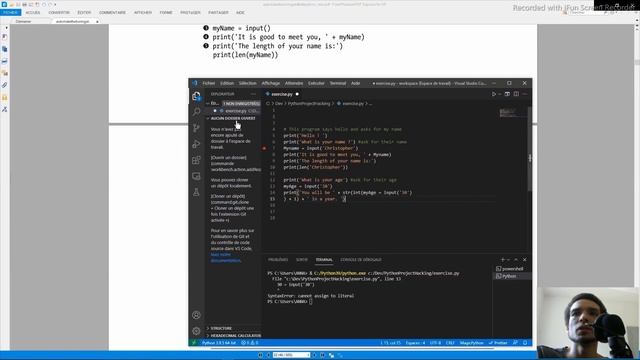The height and width of the screenshot is (360, 640).
Task: Open the Aide menu in VS Code
Action: [356, 83]
